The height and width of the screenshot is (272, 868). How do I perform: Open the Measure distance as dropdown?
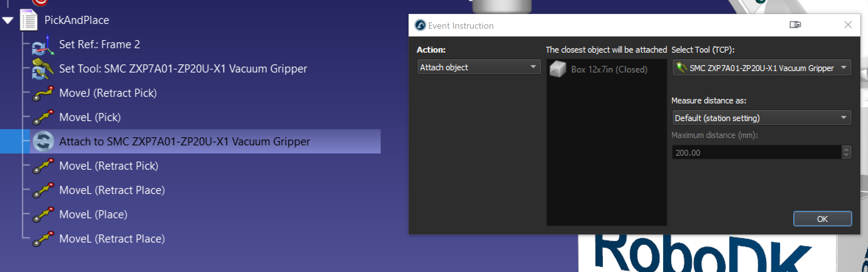pyautogui.click(x=761, y=118)
